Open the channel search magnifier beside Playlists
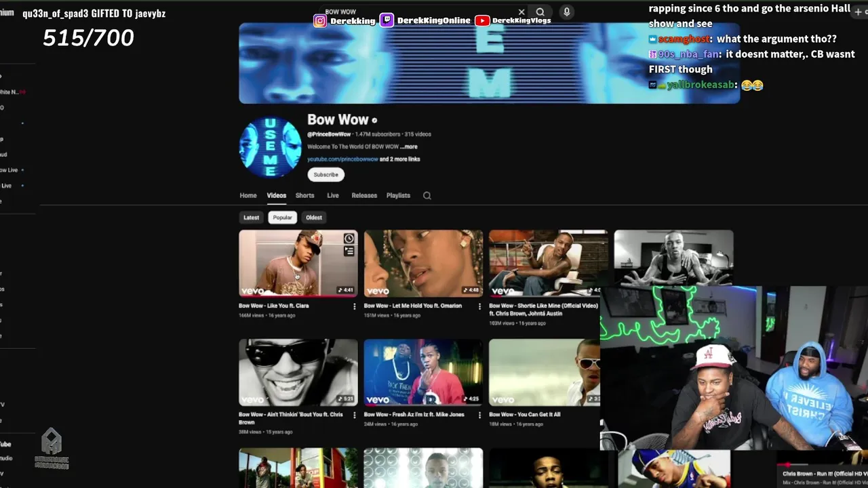This screenshot has width=868, height=488. 427,195
